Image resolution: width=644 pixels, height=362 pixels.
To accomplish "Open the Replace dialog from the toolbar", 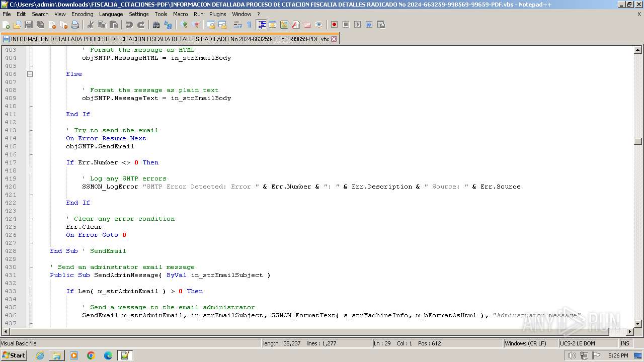I will pos(168,25).
